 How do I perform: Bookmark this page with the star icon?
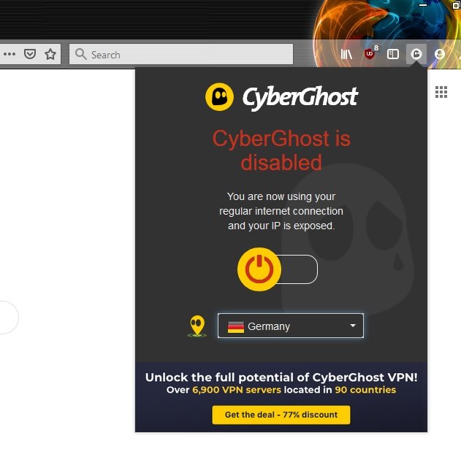(50, 54)
